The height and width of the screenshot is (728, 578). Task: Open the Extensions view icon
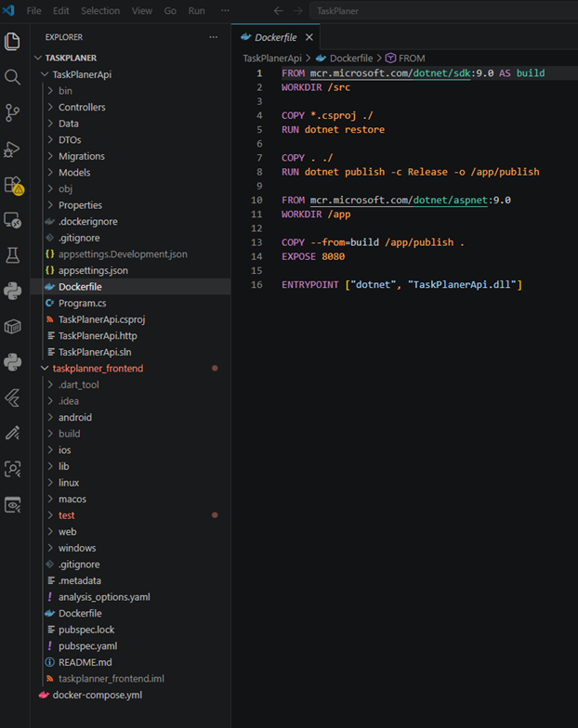coord(13,185)
